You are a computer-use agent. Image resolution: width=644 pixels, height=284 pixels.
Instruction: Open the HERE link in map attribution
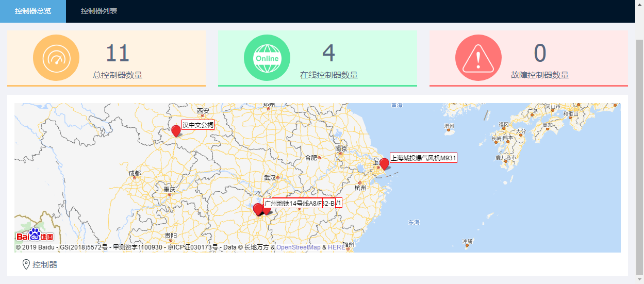(336, 247)
